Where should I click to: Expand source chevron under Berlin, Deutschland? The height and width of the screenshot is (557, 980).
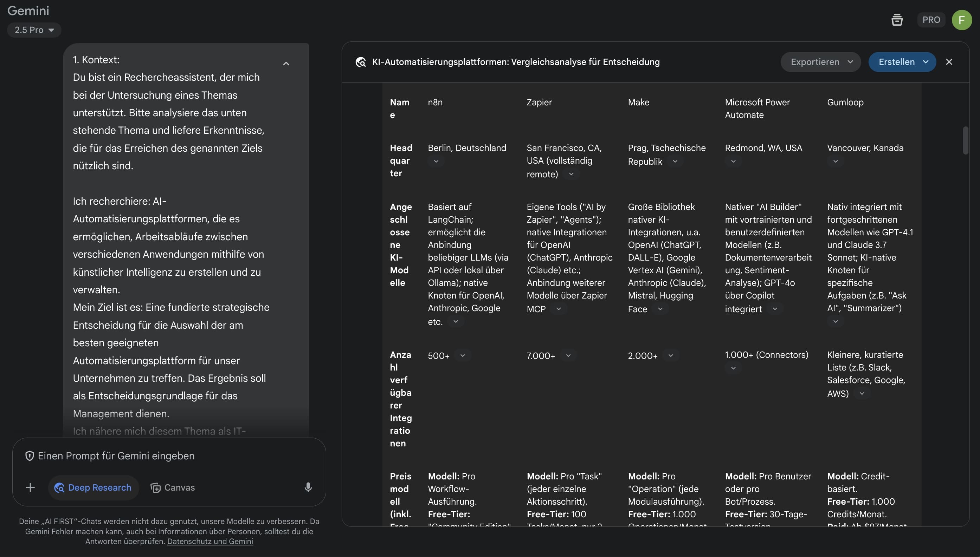pos(436,161)
